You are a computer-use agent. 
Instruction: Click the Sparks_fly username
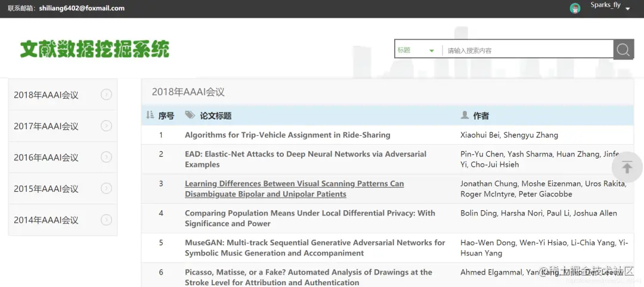point(605,5)
